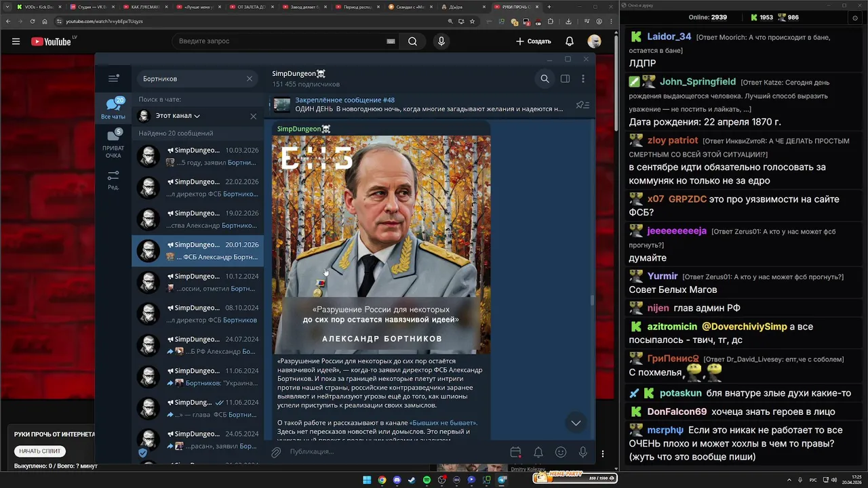This screenshot has width=868, height=488.
Task: Open the Бывших не бывает link
Action: [x=443, y=423]
